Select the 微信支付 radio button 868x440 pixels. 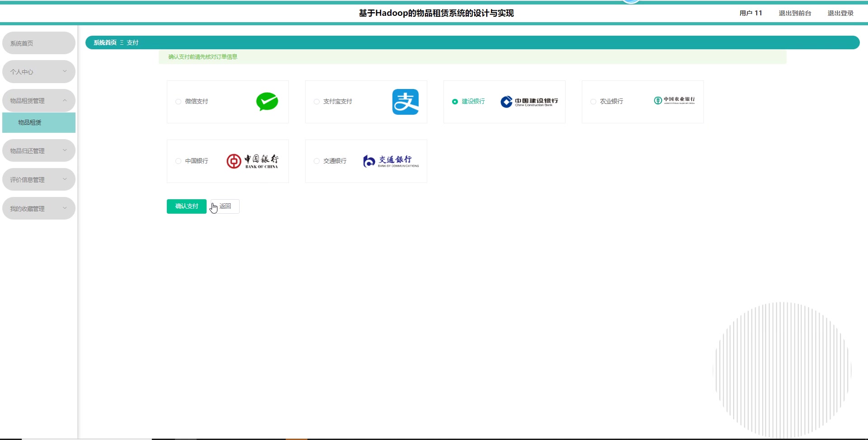[178, 102]
